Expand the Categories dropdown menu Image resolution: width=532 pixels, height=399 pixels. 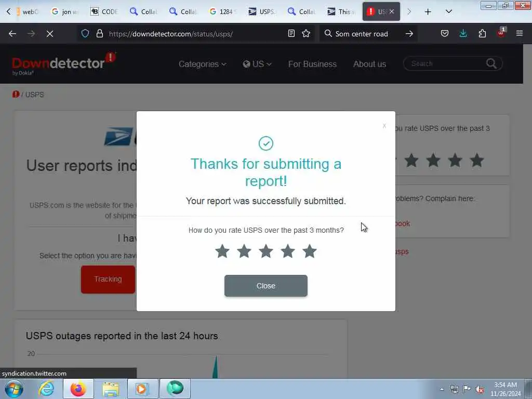(x=202, y=64)
